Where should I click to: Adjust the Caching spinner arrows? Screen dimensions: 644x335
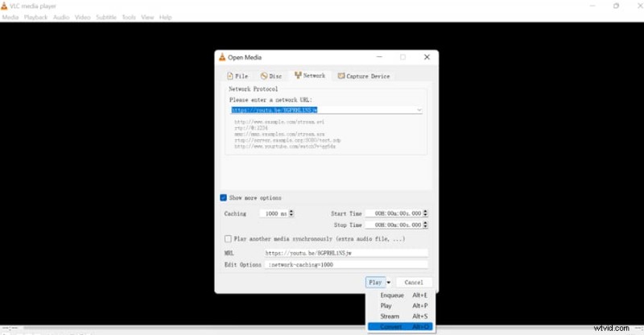[x=291, y=213]
